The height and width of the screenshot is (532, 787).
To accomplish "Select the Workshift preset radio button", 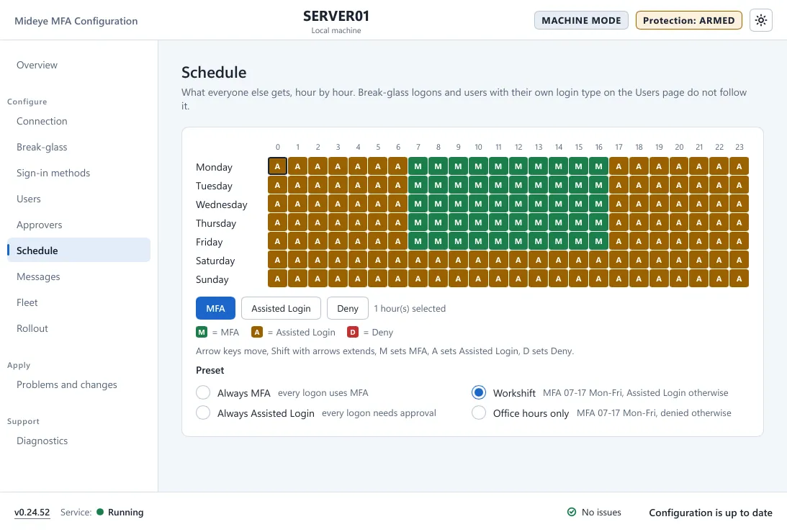I will point(479,392).
